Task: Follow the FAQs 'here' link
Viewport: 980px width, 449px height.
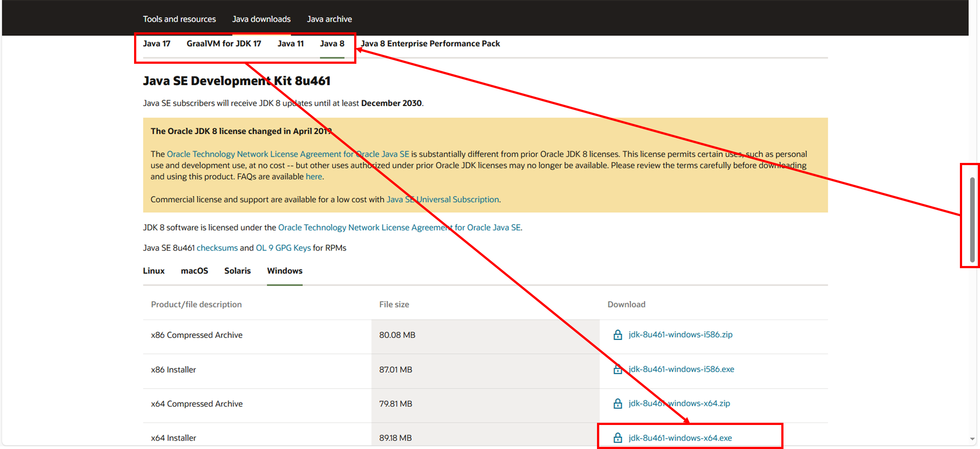Action: pyautogui.click(x=314, y=176)
